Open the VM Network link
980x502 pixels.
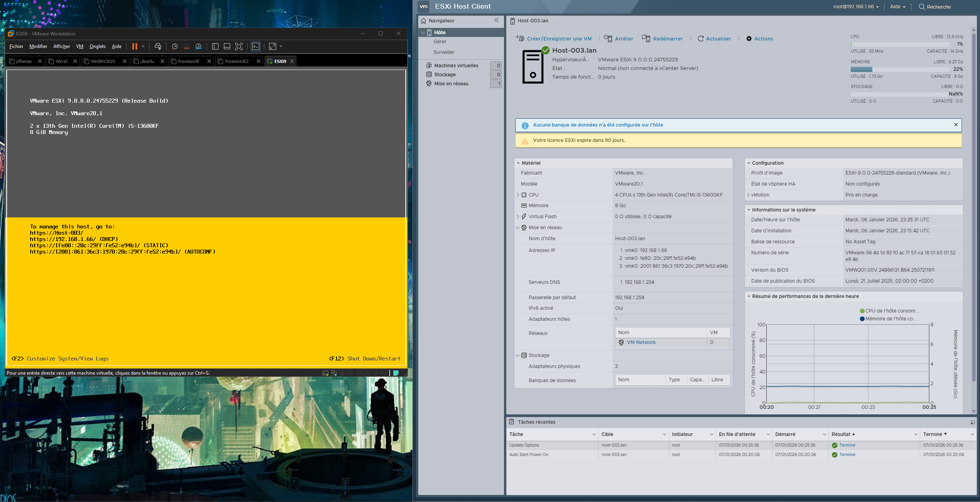pos(641,342)
